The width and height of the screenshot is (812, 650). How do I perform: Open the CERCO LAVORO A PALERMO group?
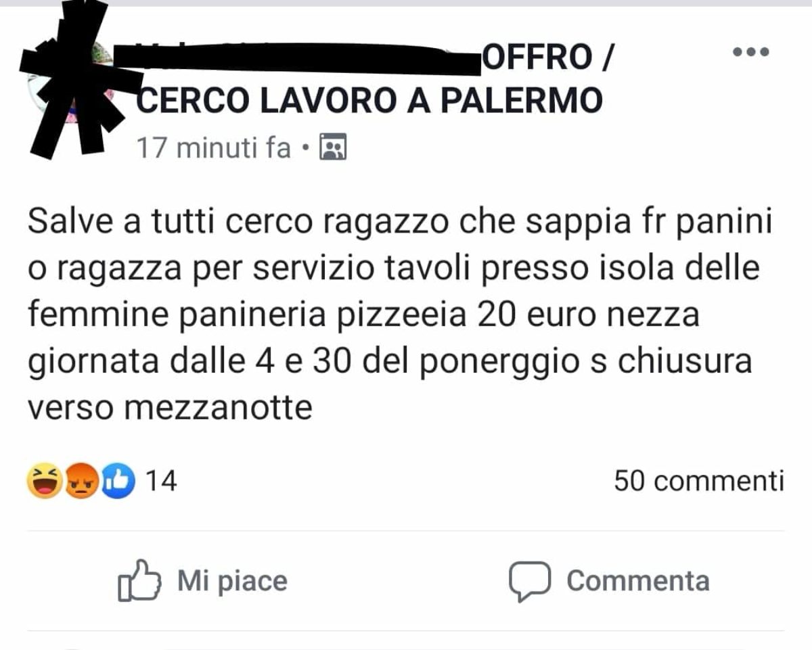[369, 101]
